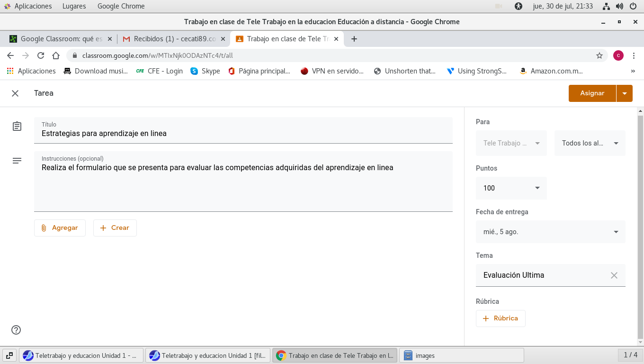Click the user profile avatar in Chrome
The width and height of the screenshot is (644, 364).
[618, 55]
